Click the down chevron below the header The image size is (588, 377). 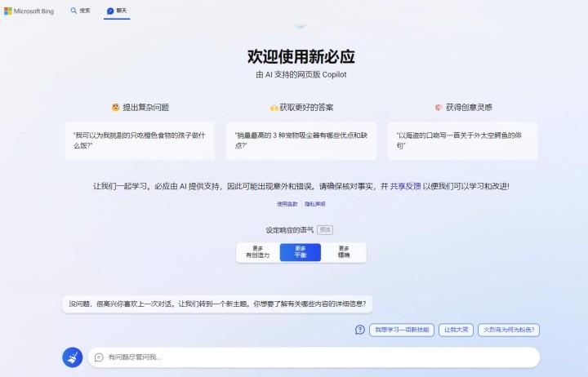[300, 26]
